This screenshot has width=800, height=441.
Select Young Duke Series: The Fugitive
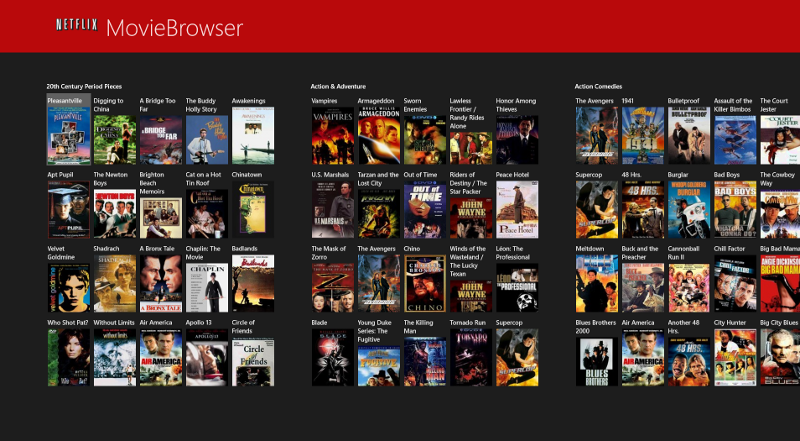pyautogui.click(x=379, y=366)
